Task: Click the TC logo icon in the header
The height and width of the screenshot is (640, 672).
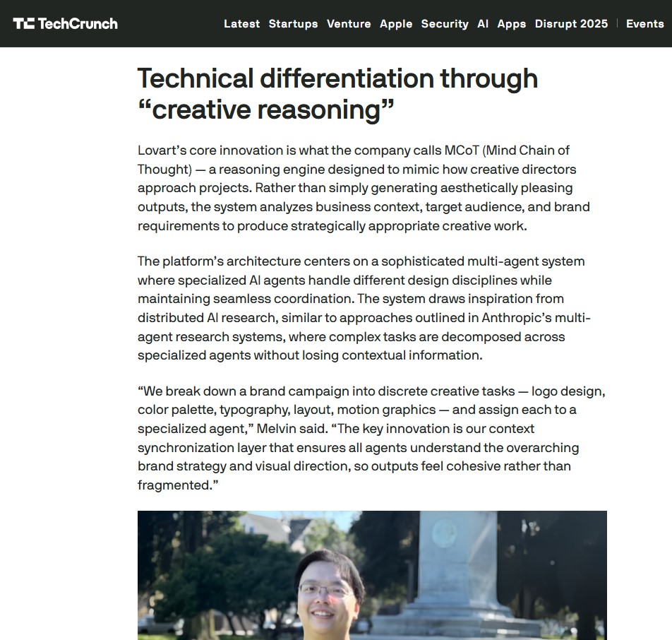Action: [23, 23]
